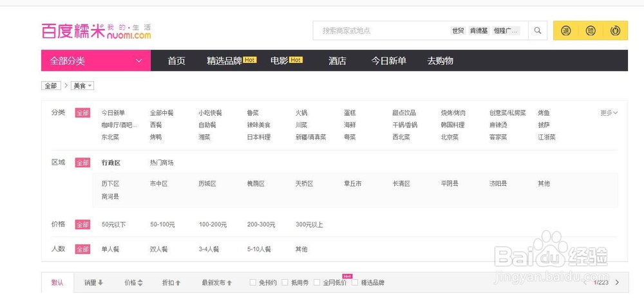This screenshot has width=644, height=299.
Task: Tick the 精选品牌 filter checkbox
Action: click(x=355, y=282)
